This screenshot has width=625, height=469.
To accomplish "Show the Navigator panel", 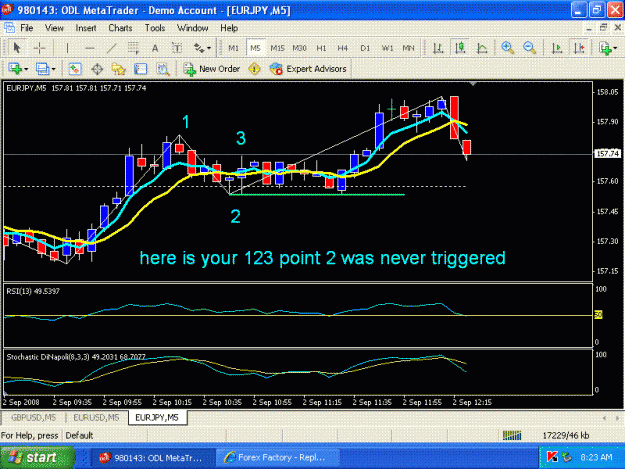I will pyautogui.click(x=118, y=69).
